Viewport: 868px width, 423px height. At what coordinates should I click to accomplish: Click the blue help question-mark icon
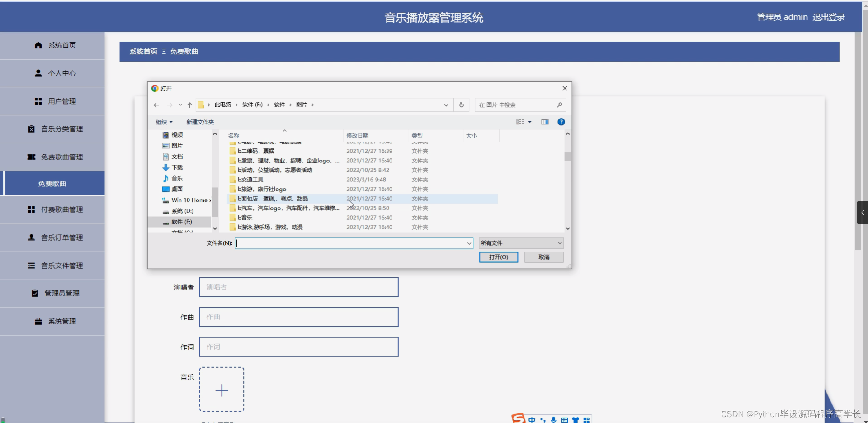coord(561,122)
